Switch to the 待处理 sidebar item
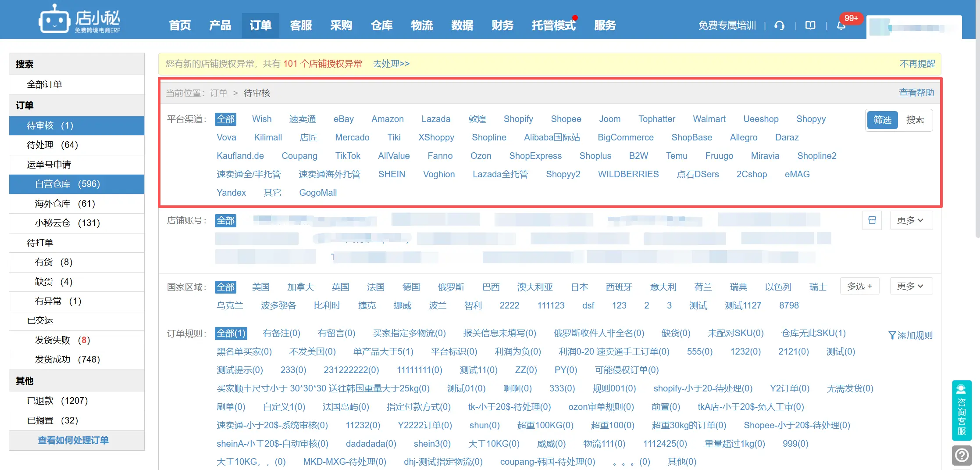 pyautogui.click(x=53, y=145)
